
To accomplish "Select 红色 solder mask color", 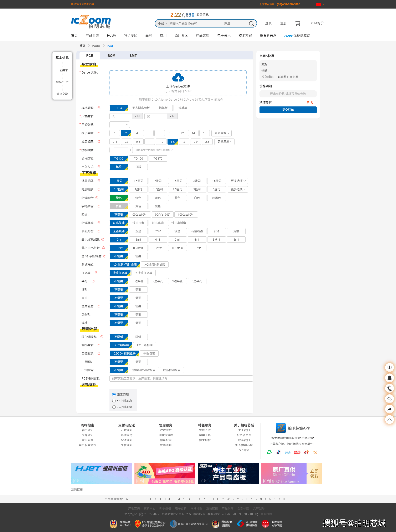I will [x=138, y=198].
